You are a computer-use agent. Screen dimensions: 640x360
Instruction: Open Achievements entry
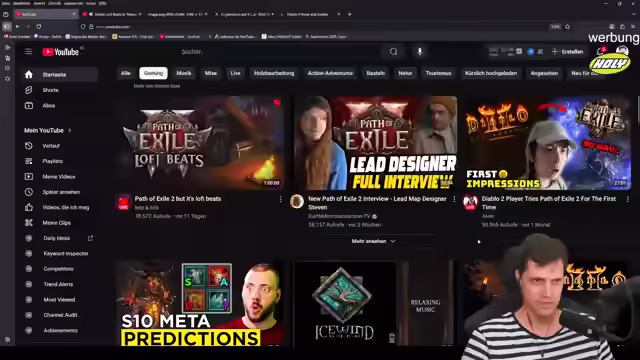[60, 331]
